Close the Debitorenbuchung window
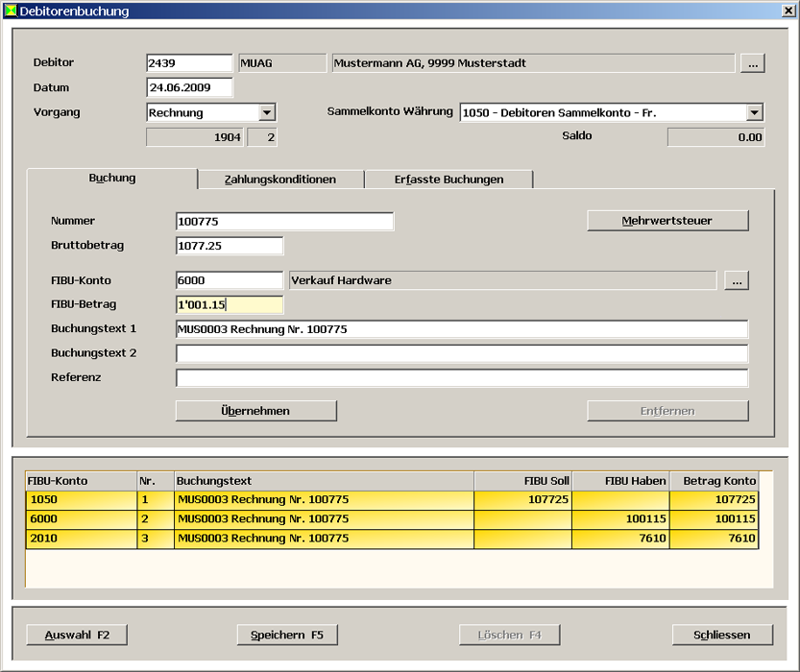This screenshot has height=672, width=800. (x=788, y=12)
